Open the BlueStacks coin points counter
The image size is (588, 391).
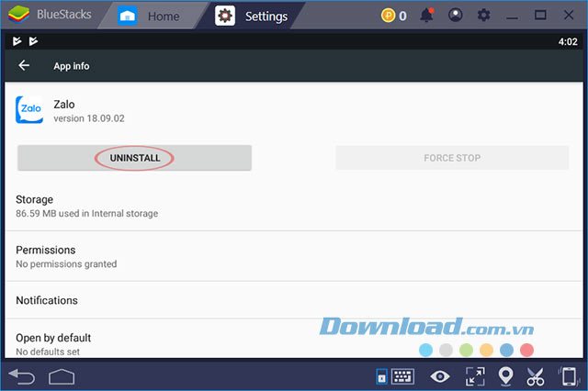394,16
